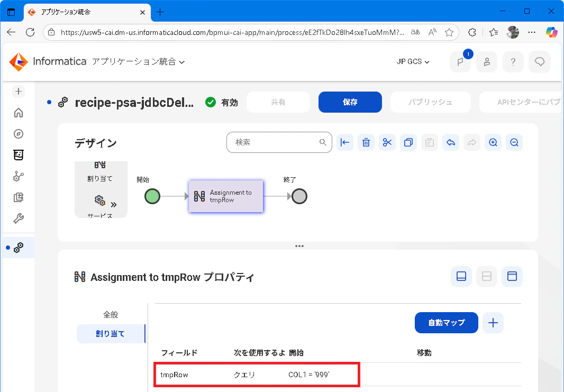Image resolution: width=564 pixels, height=392 pixels.
Task: Click the 自動マップ button
Action: point(447,323)
